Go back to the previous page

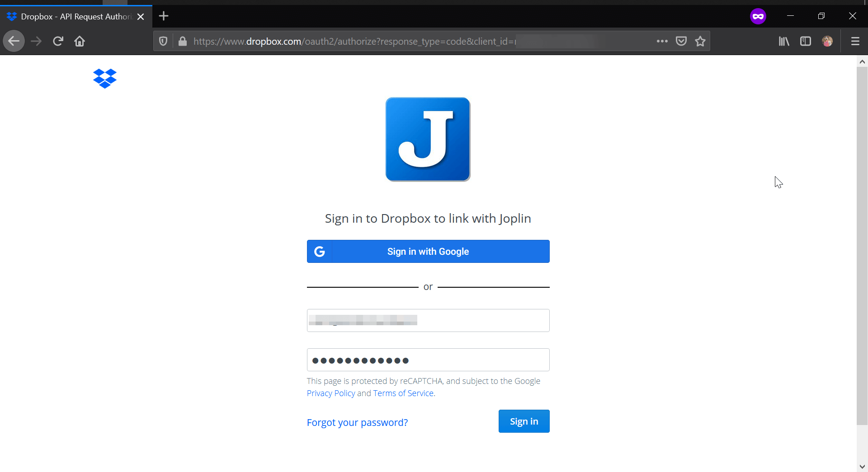click(14, 41)
